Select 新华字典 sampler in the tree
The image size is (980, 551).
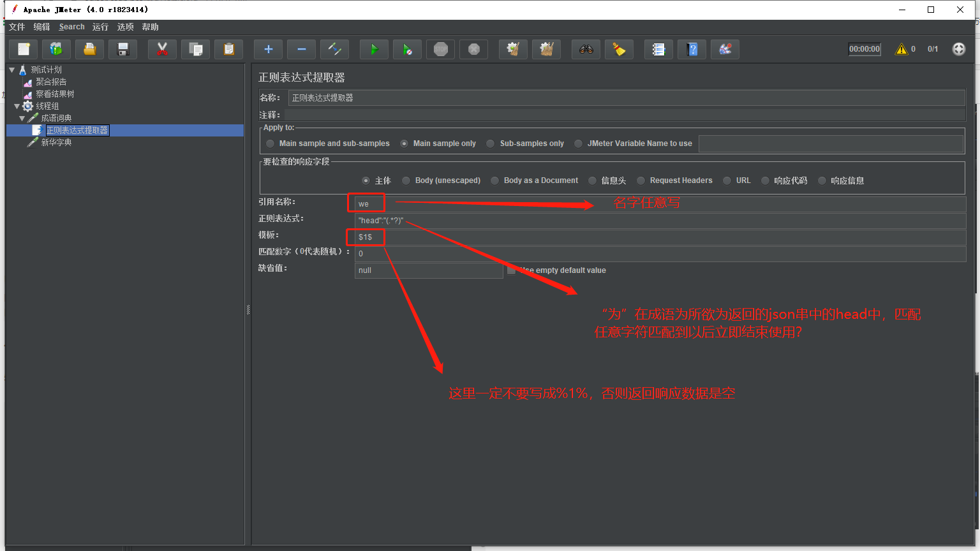click(x=56, y=142)
